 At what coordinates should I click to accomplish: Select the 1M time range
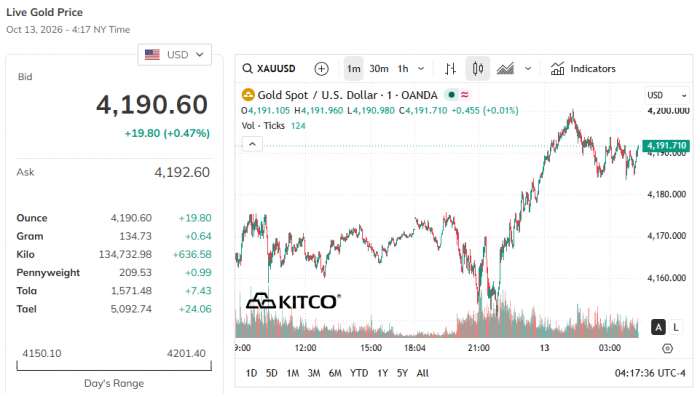click(x=293, y=373)
